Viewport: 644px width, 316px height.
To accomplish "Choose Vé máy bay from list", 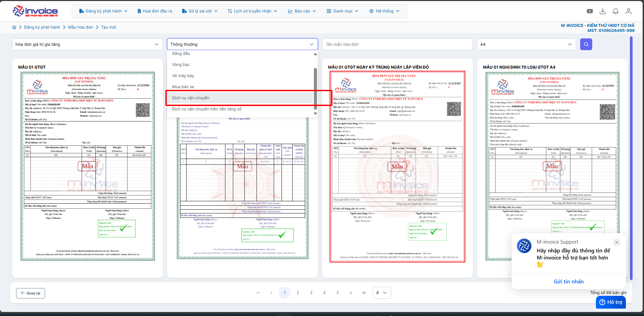I will tap(183, 76).
